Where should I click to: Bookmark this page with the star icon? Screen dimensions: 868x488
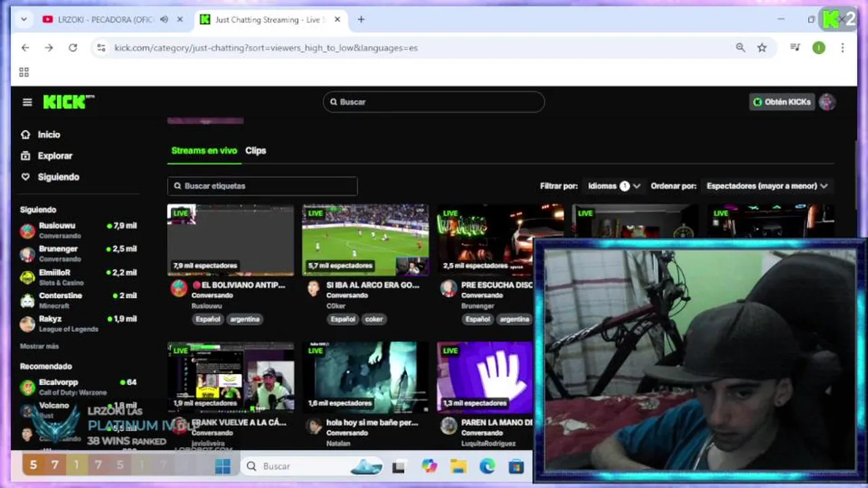762,47
